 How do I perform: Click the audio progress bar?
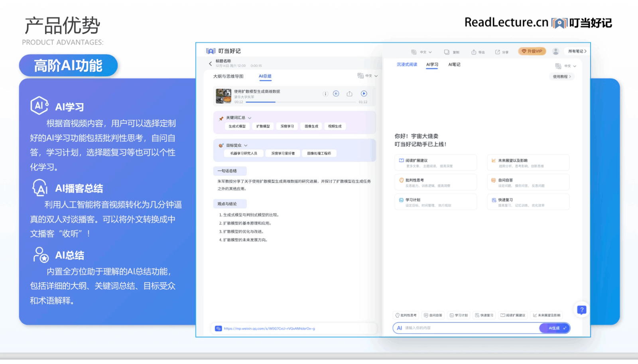point(301,102)
